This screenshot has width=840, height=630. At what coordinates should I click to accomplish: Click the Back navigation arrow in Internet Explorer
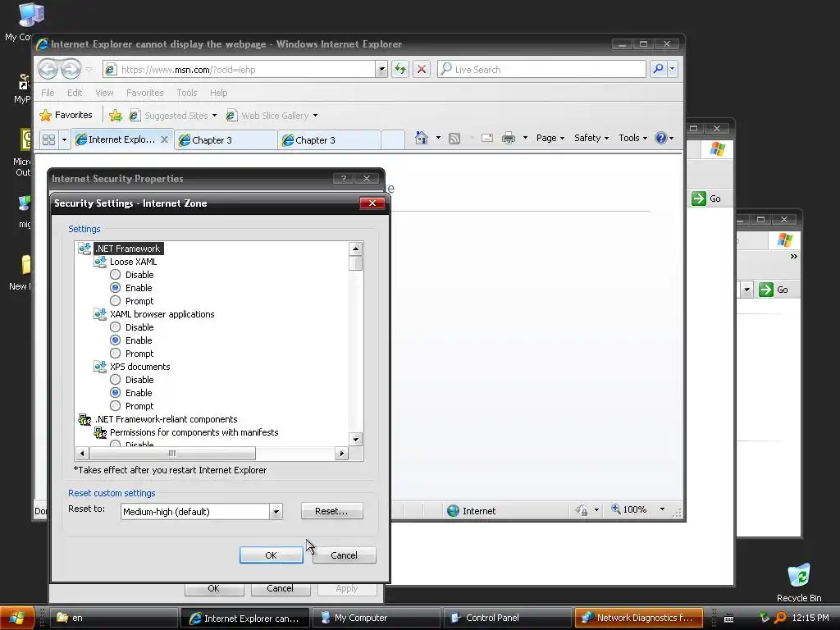[x=48, y=69]
